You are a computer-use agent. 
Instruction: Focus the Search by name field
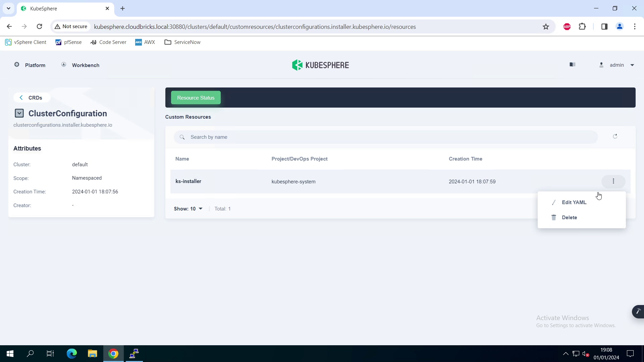pyautogui.click(x=386, y=137)
